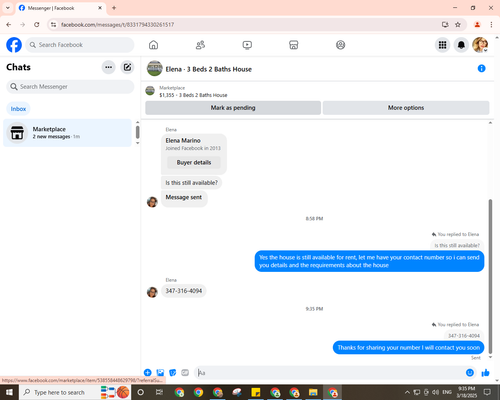The height and width of the screenshot is (400, 500).
Task: Open More options button
Action: click(406, 108)
